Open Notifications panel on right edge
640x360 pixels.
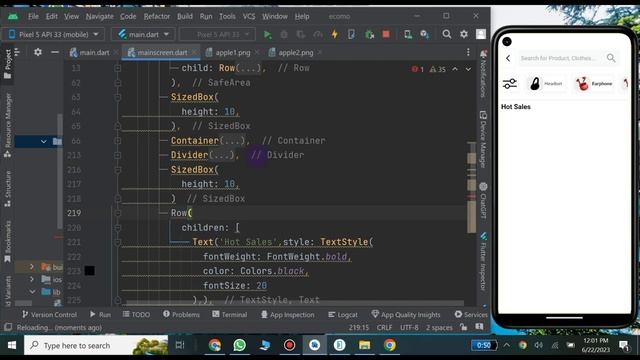pos(483,74)
